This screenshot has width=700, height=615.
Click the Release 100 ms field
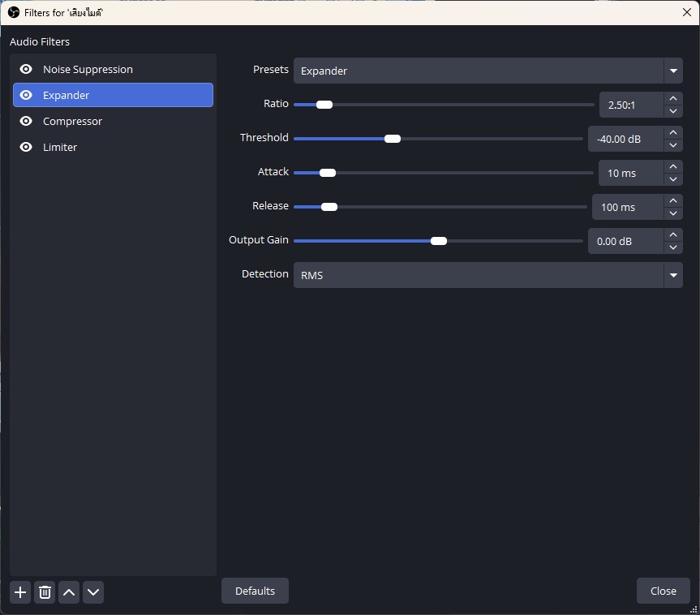click(x=628, y=207)
